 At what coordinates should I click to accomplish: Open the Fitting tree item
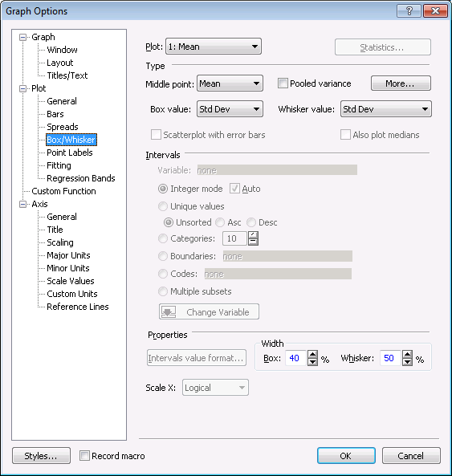(x=59, y=165)
